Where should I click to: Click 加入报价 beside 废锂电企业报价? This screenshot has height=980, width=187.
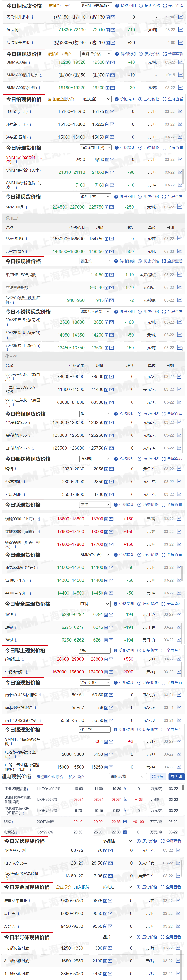(x=76, y=777)
